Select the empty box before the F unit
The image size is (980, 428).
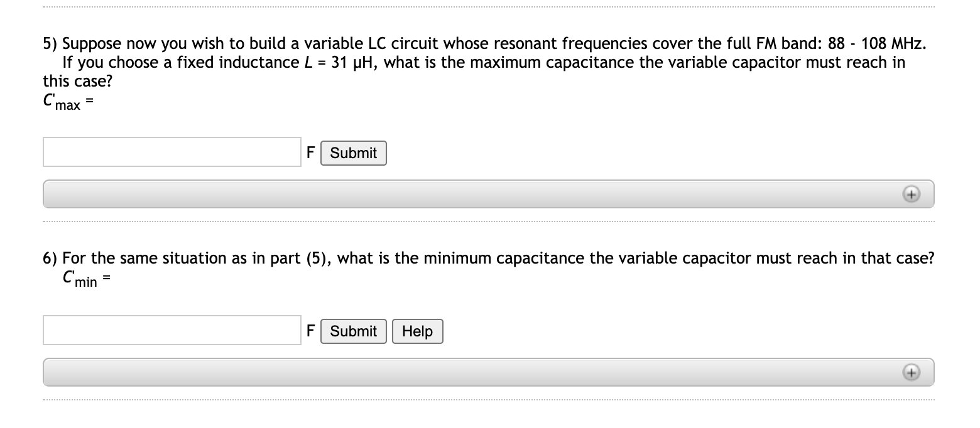click(x=171, y=151)
